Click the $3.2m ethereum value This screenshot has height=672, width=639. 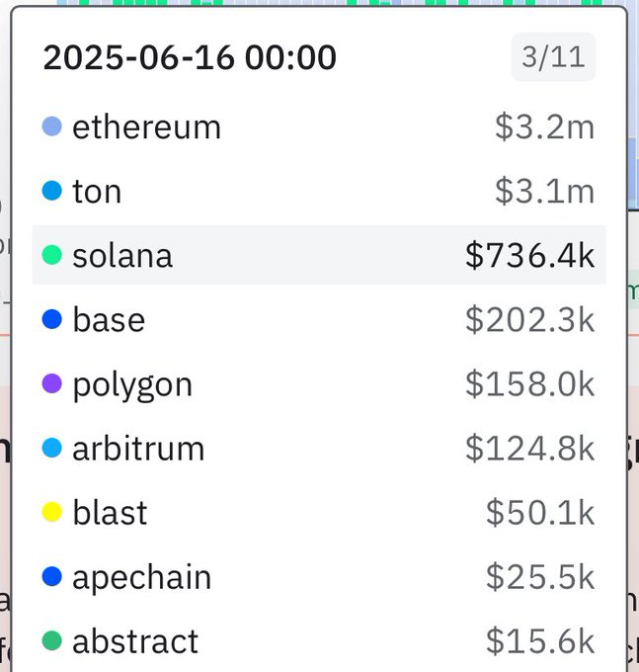coord(545,127)
